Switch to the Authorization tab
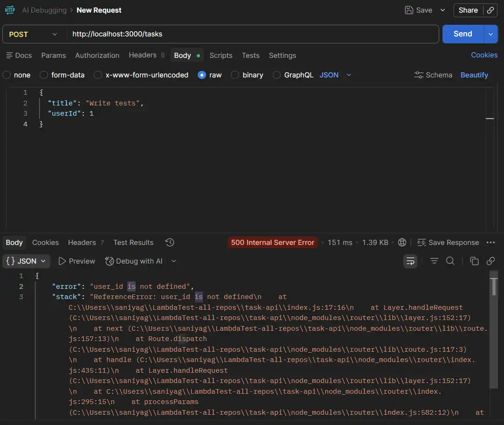The height and width of the screenshot is (425, 504). 97,56
